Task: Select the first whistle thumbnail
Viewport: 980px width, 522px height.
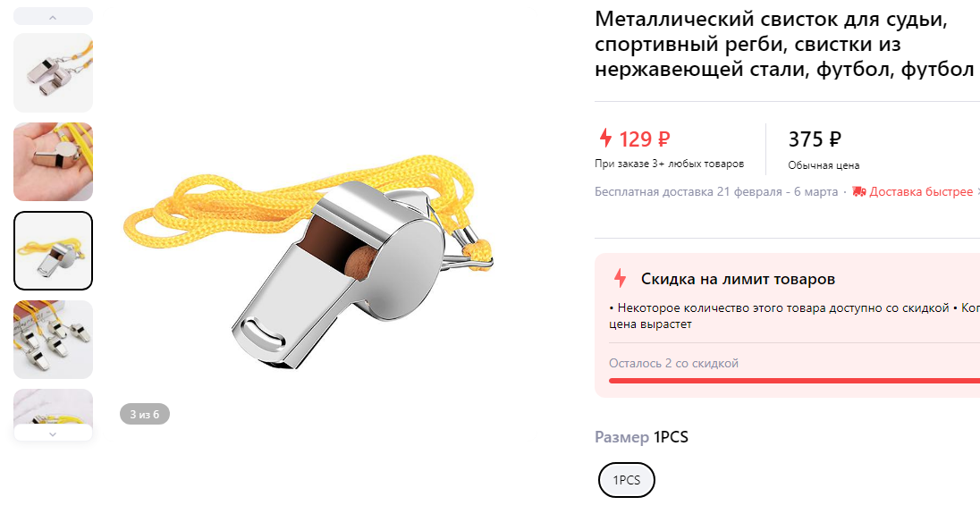Action: click(x=53, y=72)
